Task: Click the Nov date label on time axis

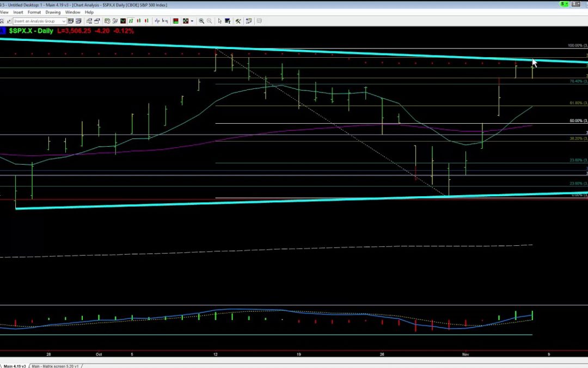Action: tap(465, 354)
